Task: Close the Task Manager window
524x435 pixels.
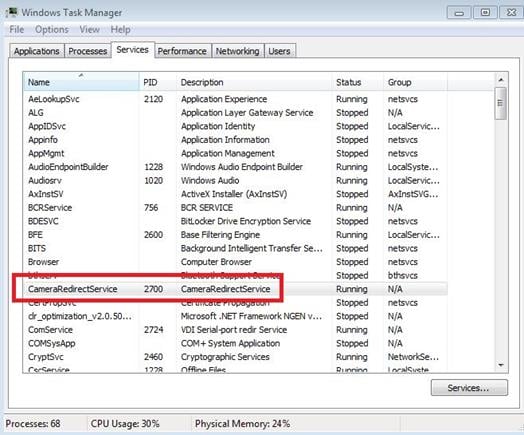Action: click(511, 13)
